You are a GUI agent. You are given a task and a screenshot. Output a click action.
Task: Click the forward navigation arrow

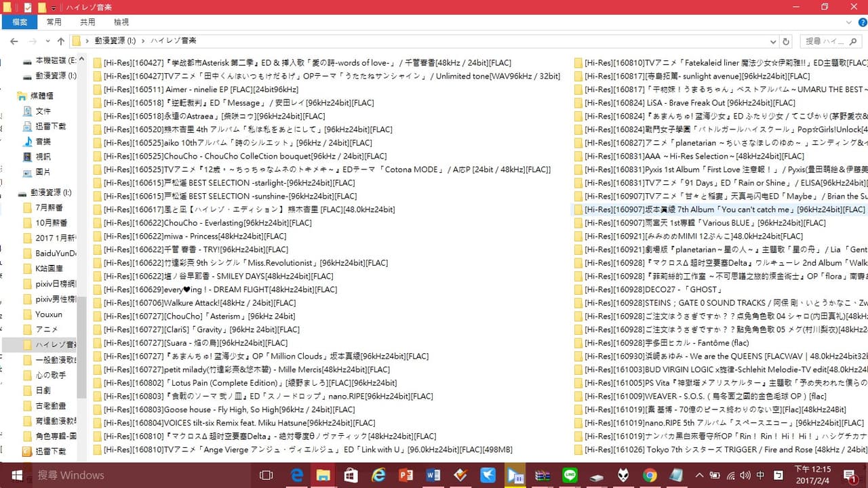click(x=33, y=41)
